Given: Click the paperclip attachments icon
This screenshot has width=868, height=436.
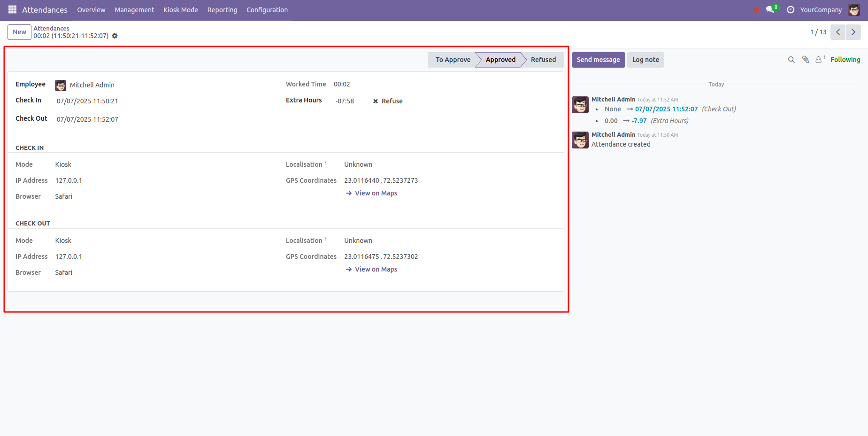Looking at the screenshot, I should point(806,60).
